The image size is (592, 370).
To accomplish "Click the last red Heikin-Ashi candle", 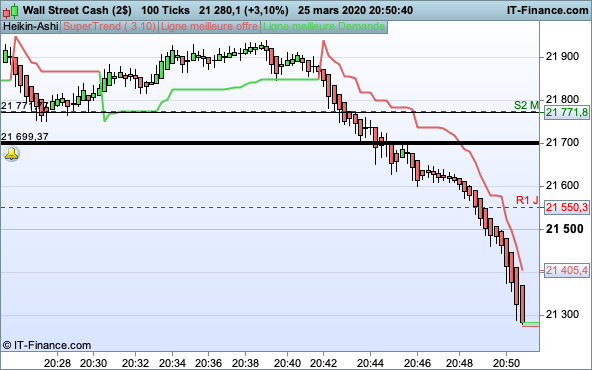I will (x=523, y=304).
